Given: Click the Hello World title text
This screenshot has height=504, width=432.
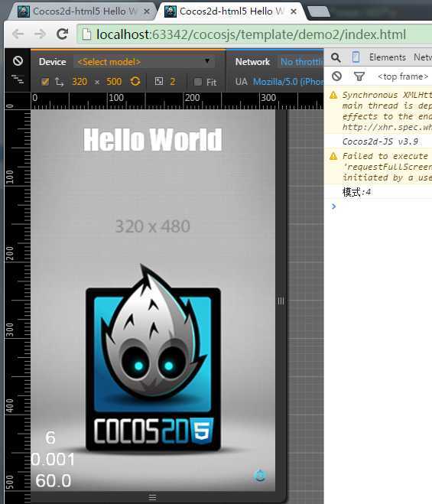Looking at the screenshot, I should (153, 139).
